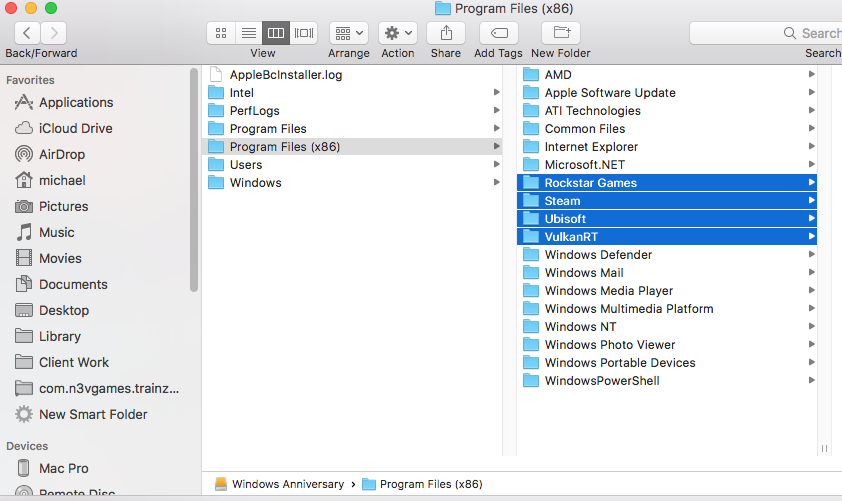
Task: Expand the Users folder arrow
Action: (497, 164)
